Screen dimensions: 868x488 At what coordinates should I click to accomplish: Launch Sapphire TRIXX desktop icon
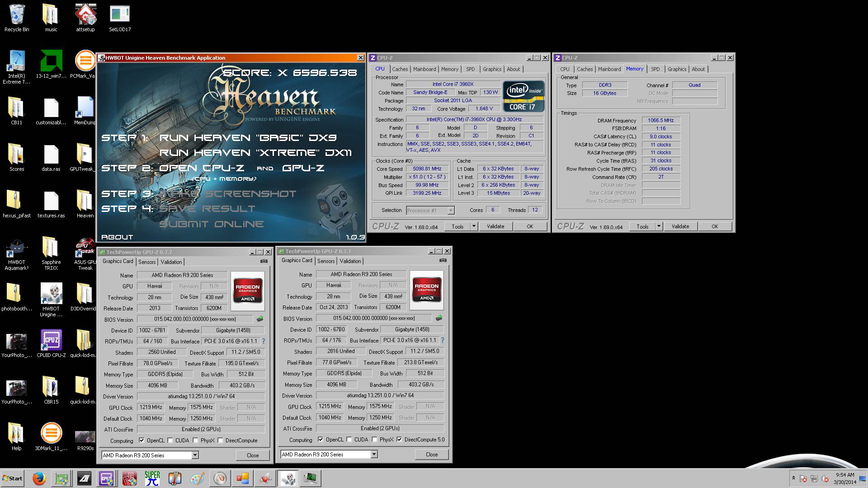pyautogui.click(x=51, y=254)
